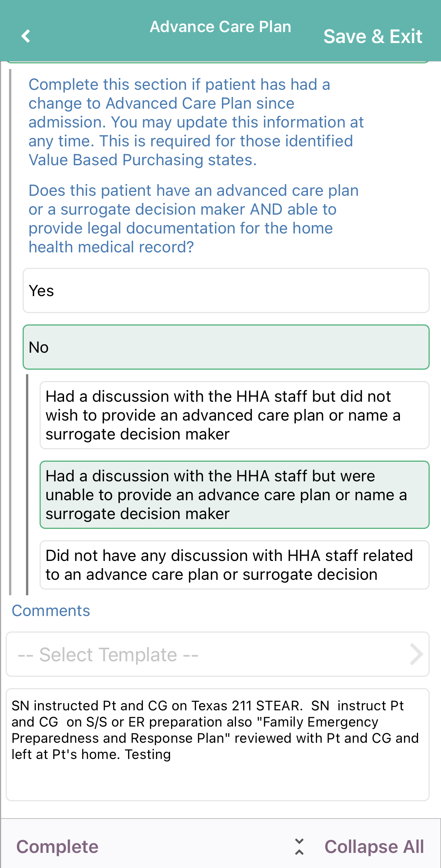Select the No option
This screenshot has width=441, height=868.
tap(226, 347)
